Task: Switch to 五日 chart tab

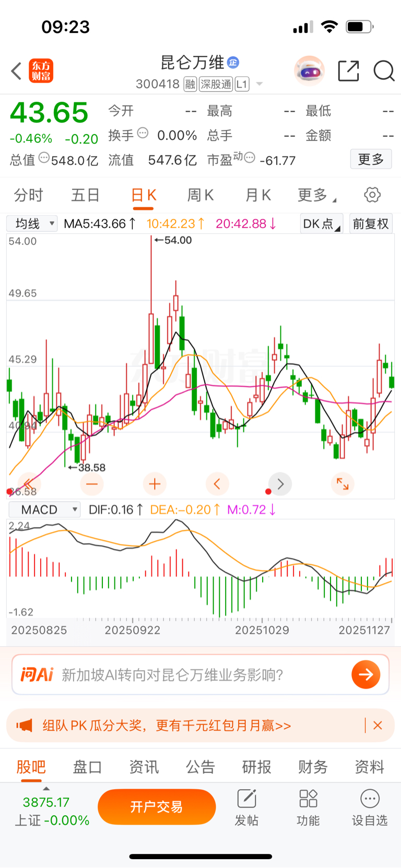Action: [85, 195]
